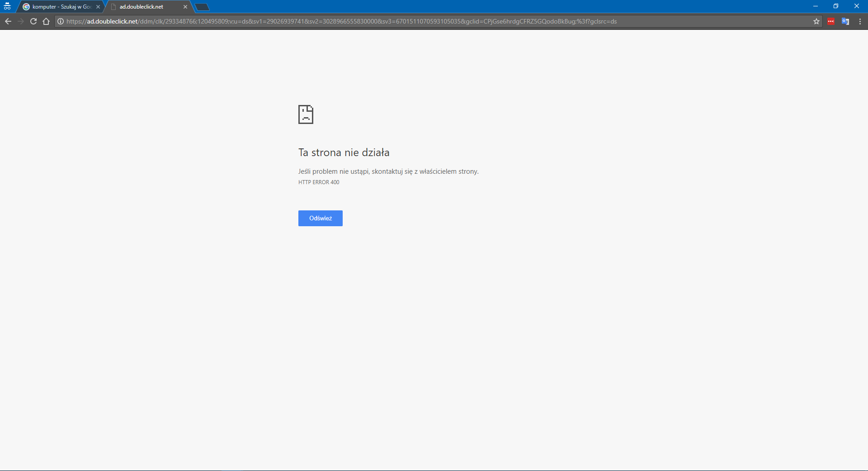The width and height of the screenshot is (868, 471).
Task: Click the site information icon in address bar
Action: 60,21
